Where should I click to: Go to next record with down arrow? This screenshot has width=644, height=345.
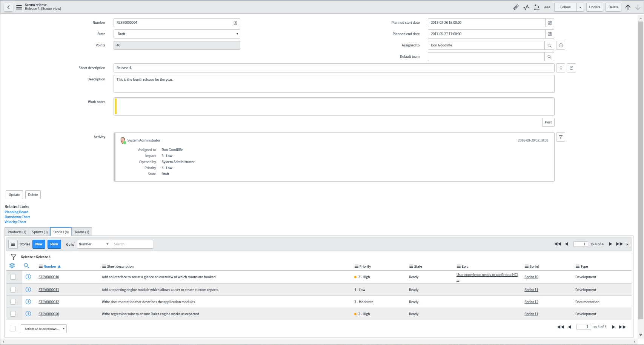tap(638, 7)
